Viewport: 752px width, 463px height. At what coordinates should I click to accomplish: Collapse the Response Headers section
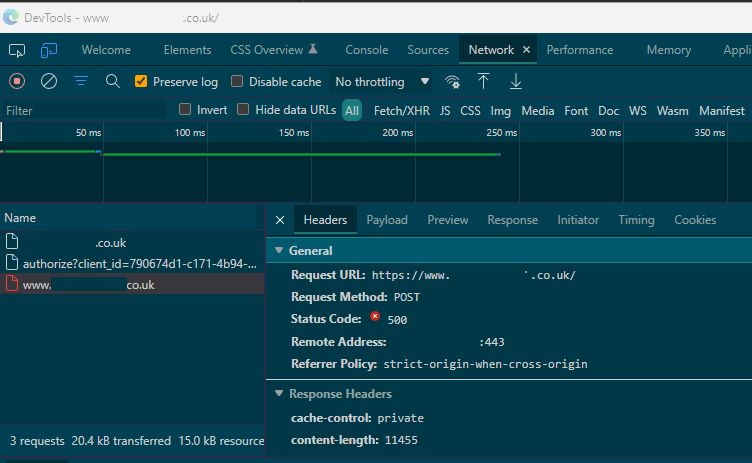point(279,393)
